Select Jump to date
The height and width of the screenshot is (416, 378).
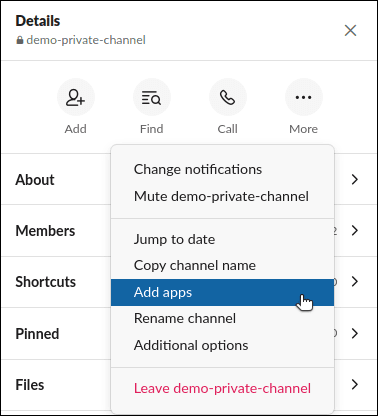[222, 239]
